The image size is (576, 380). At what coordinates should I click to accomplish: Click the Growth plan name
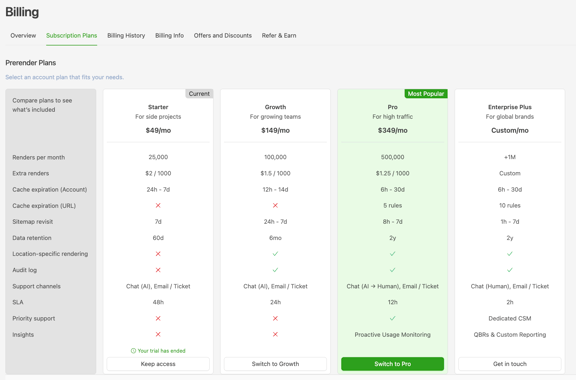(275, 107)
